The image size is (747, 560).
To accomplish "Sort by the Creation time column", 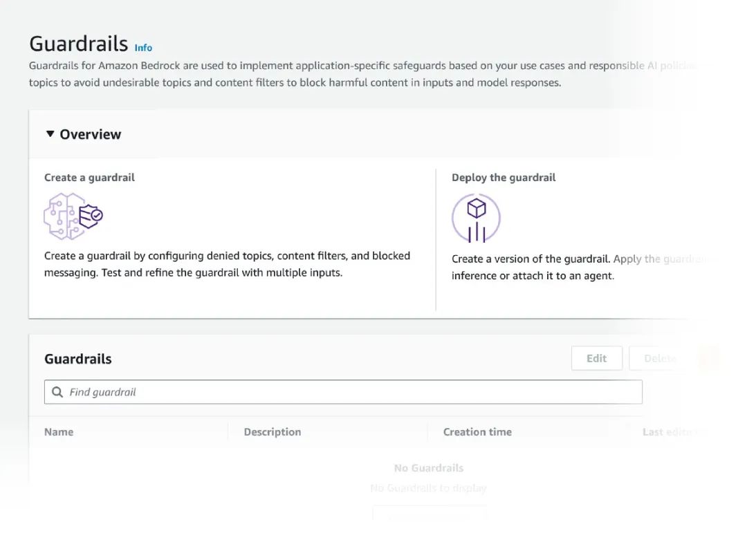I will pos(477,432).
